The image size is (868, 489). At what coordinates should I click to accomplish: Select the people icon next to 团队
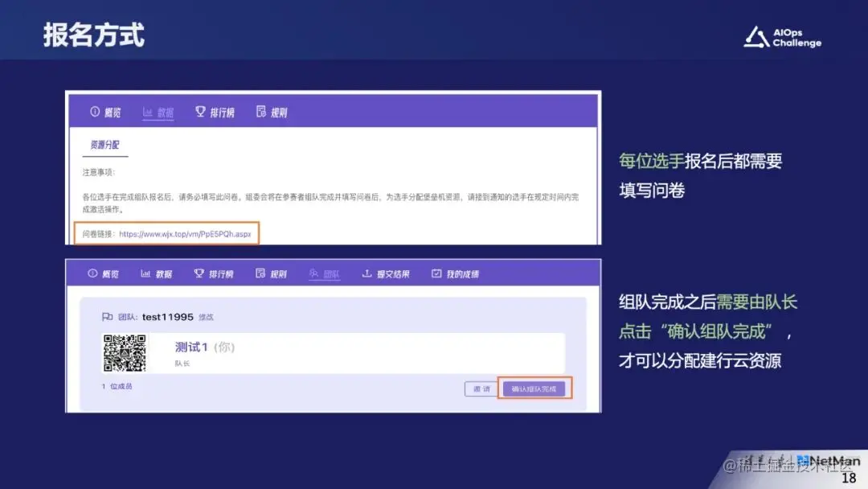point(312,273)
